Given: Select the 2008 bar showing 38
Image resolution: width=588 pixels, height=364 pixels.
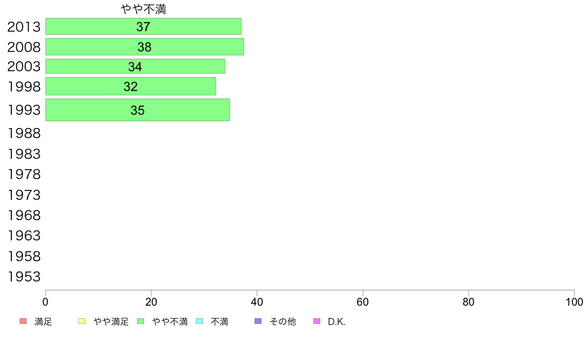Looking at the screenshot, I should [x=145, y=47].
